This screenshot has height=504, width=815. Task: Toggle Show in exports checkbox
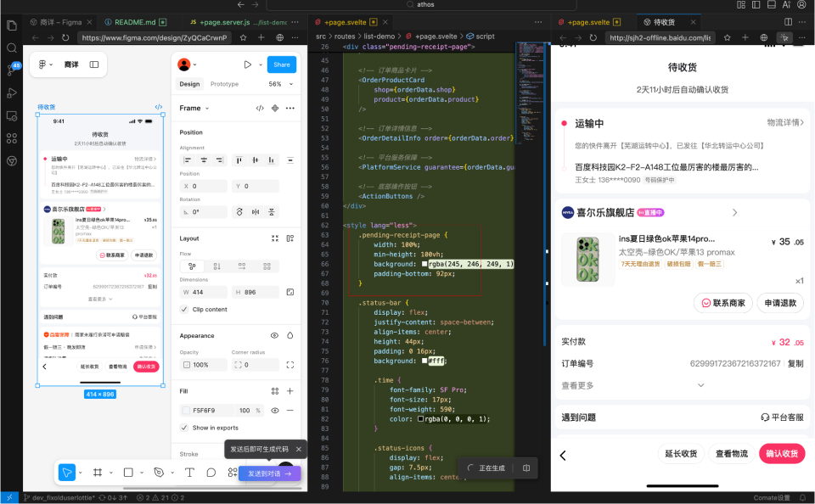[x=184, y=428]
